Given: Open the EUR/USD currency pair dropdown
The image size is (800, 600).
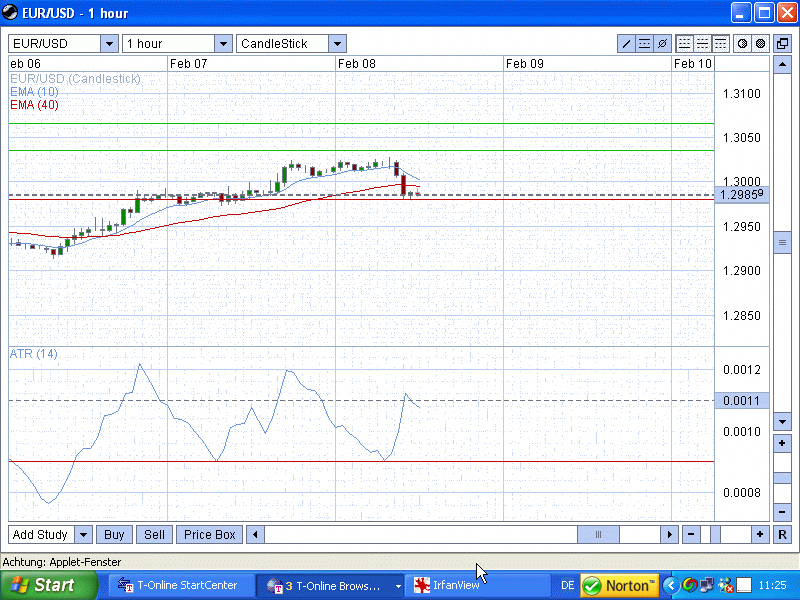Looking at the screenshot, I should coord(108,44).
